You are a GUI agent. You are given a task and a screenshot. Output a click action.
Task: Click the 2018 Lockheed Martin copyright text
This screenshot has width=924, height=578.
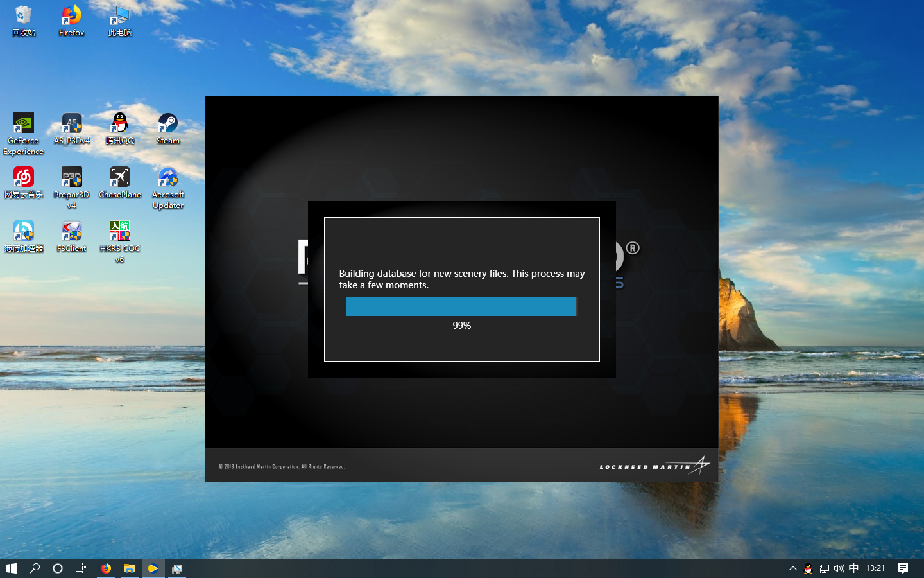282,467
